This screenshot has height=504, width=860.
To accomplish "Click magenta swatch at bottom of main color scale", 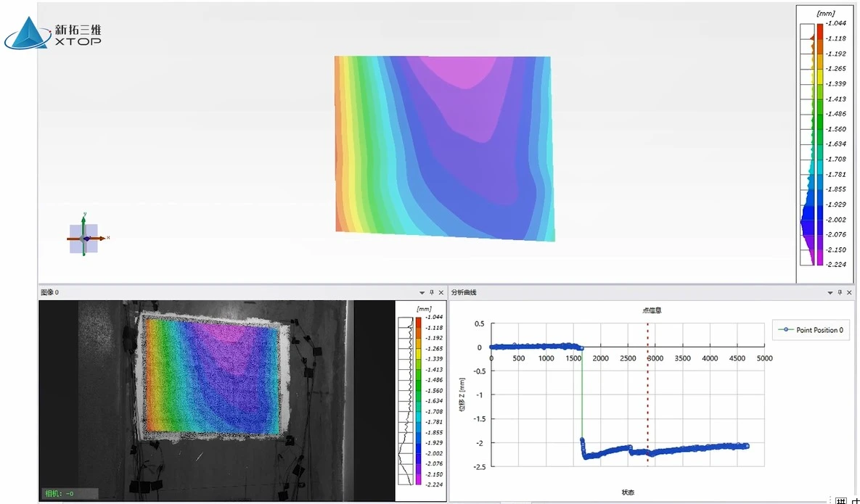I will [x=819, y=257].
